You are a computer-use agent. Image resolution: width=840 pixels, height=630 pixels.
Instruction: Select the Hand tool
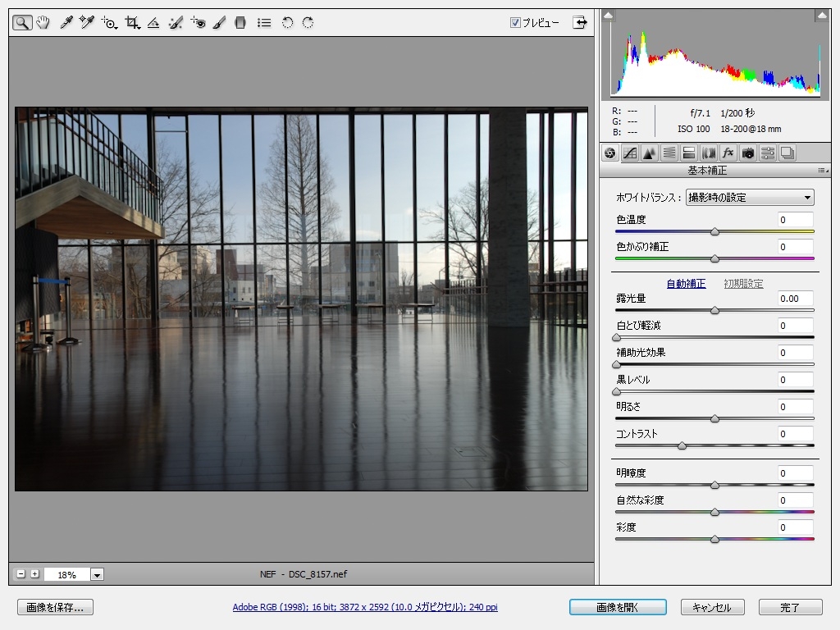tap(43, 23)
